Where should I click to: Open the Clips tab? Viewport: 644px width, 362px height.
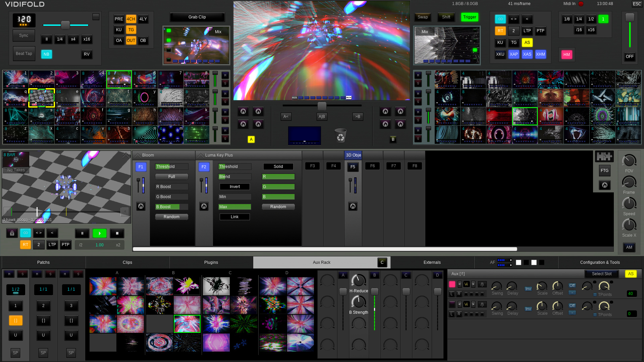[x=127, y=262]
